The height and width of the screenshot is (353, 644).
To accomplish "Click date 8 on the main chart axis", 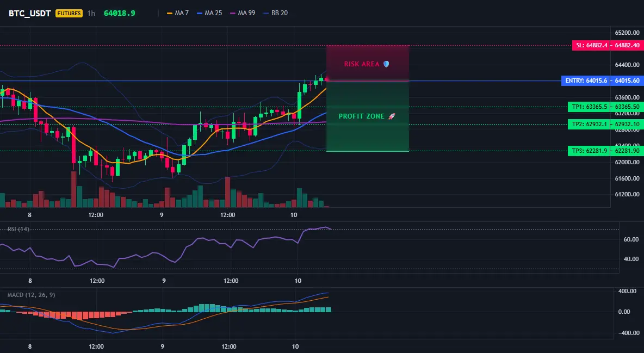I will (x=29, y=215).
